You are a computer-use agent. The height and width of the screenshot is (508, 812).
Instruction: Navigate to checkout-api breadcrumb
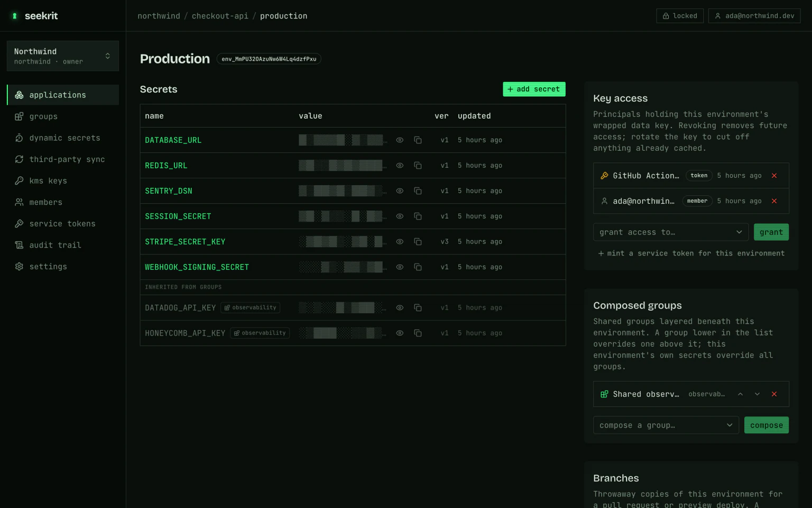point(220,16)
